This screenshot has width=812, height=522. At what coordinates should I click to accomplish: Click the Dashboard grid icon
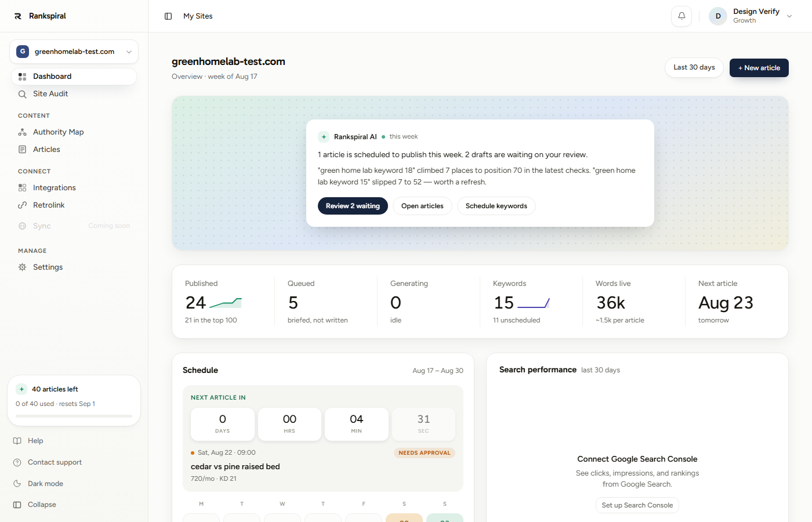point(23,77)
